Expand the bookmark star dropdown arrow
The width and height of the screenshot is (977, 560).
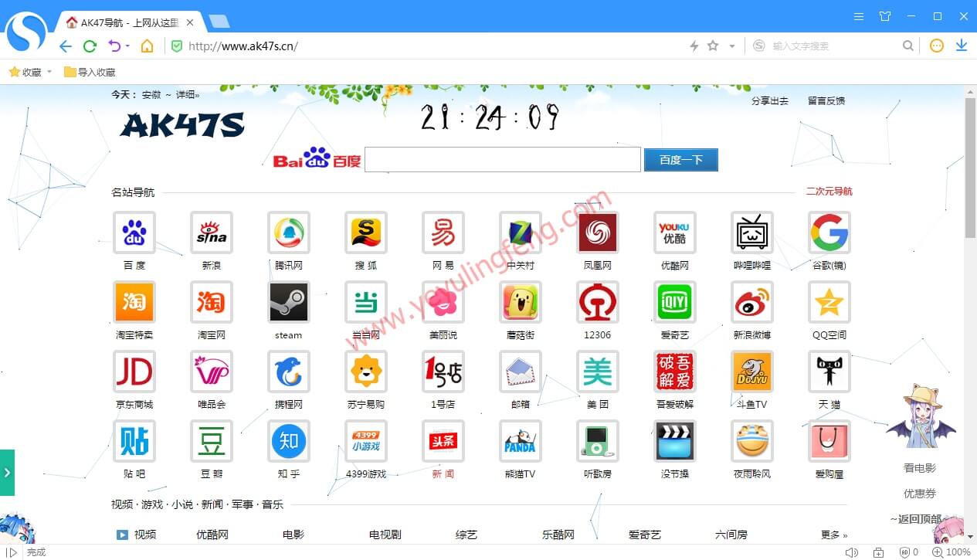click(732, 46)
